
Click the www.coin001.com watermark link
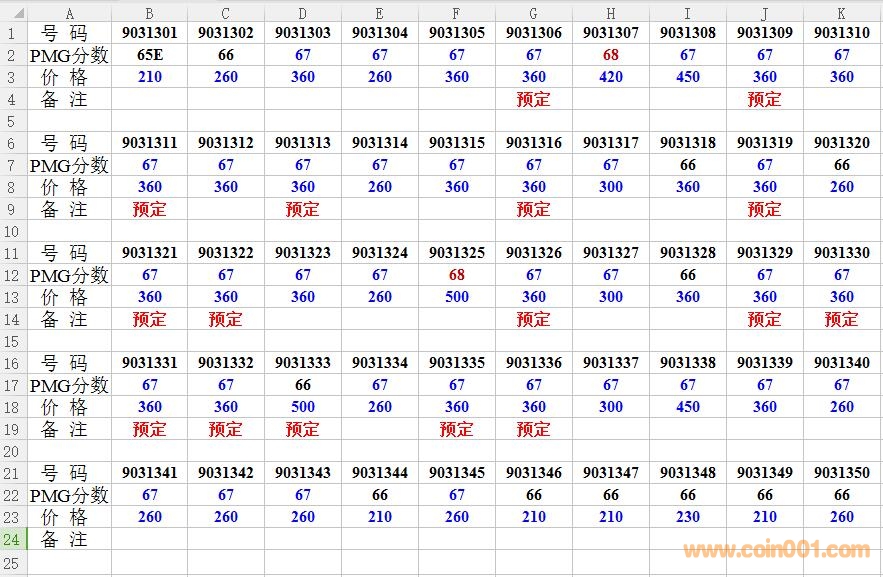pyautogui.click(x=776, y=550)
